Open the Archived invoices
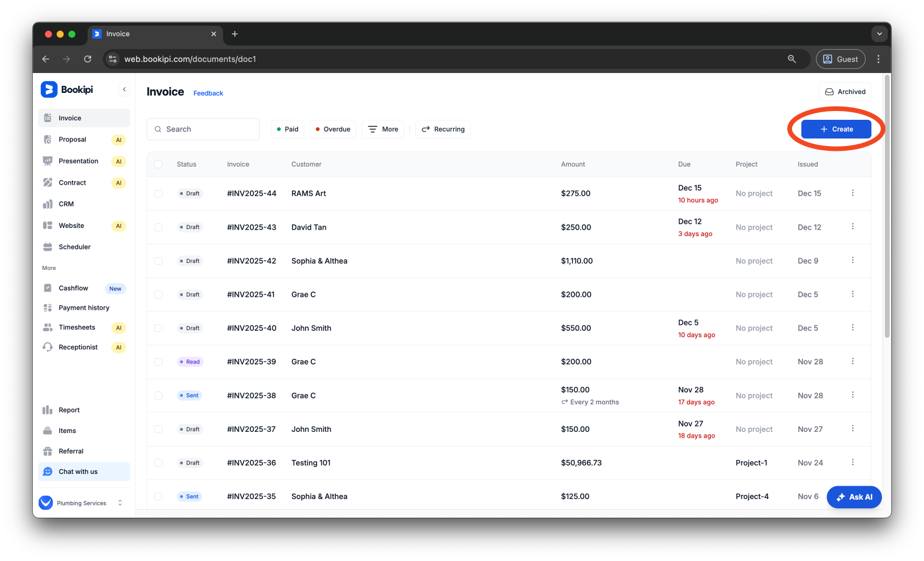Viewport: 924px width, 561px height. click(x=845, y=92)
